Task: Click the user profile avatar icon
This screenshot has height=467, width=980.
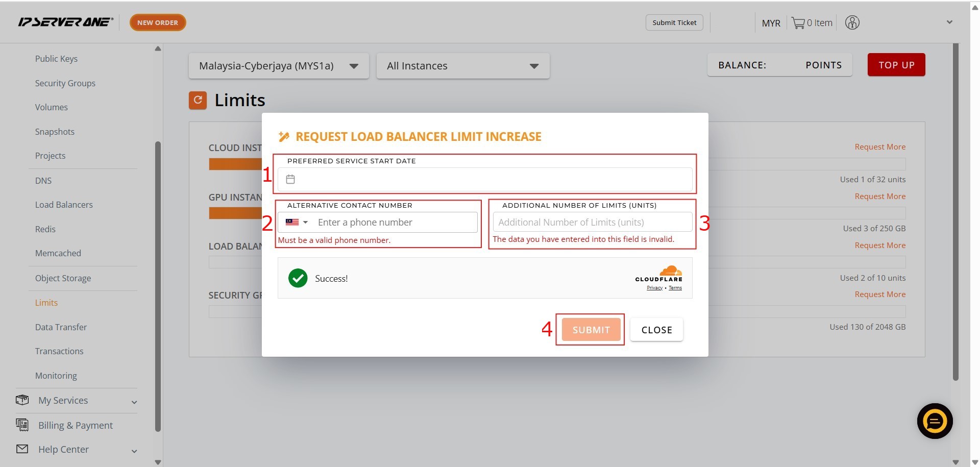Action: [x=852, y=22]
